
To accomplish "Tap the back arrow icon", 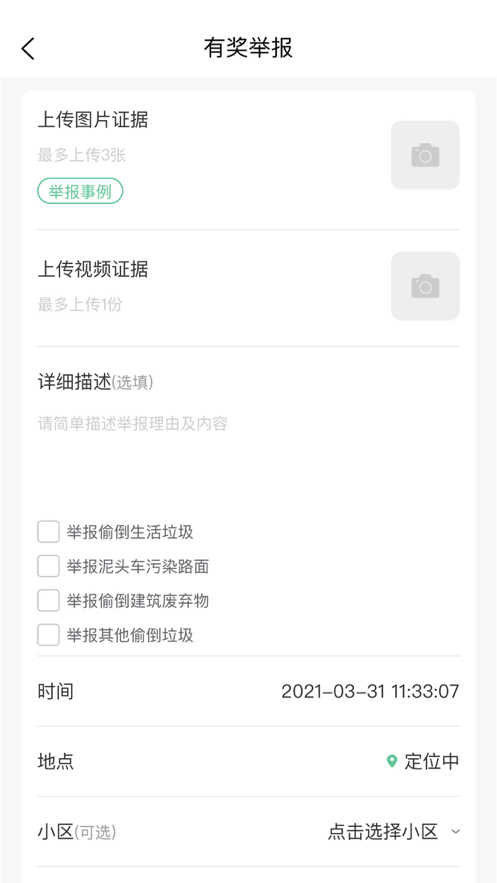I will pyautogui.click(x=28, y=48).
